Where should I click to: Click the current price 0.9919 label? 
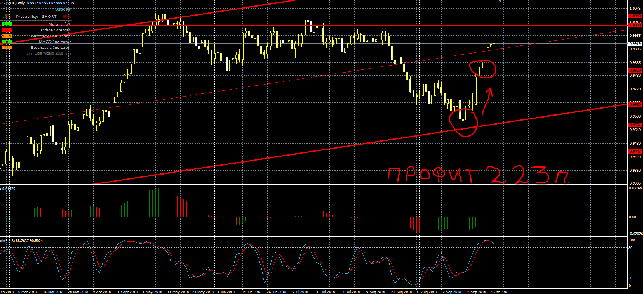coord(635,44)
